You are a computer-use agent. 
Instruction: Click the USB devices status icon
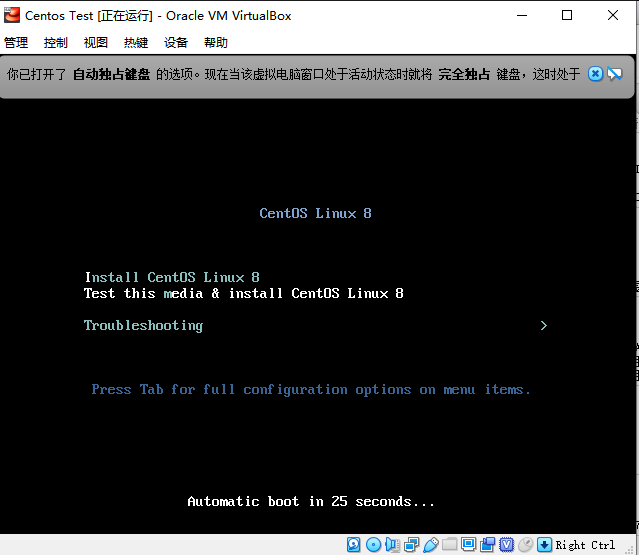431,544
